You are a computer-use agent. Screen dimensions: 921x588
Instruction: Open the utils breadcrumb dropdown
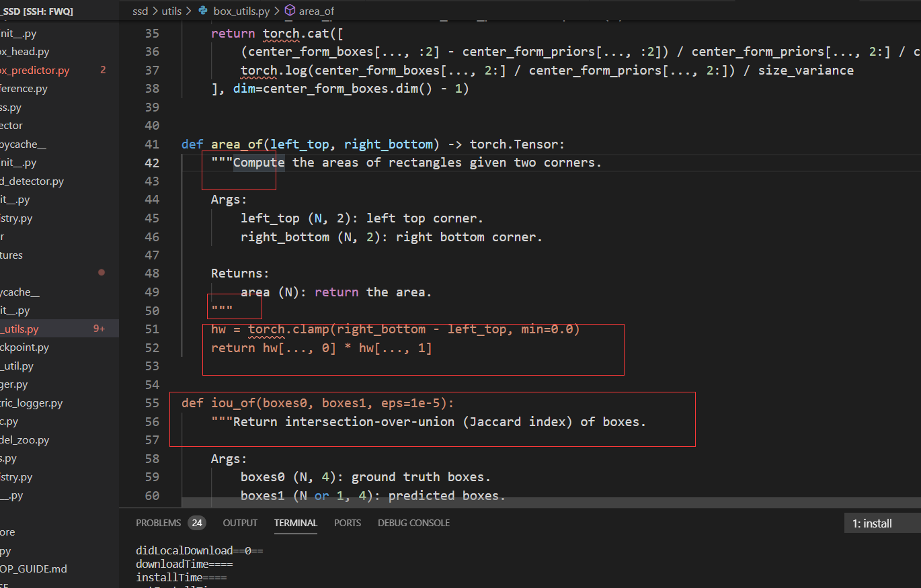(171, 11)
